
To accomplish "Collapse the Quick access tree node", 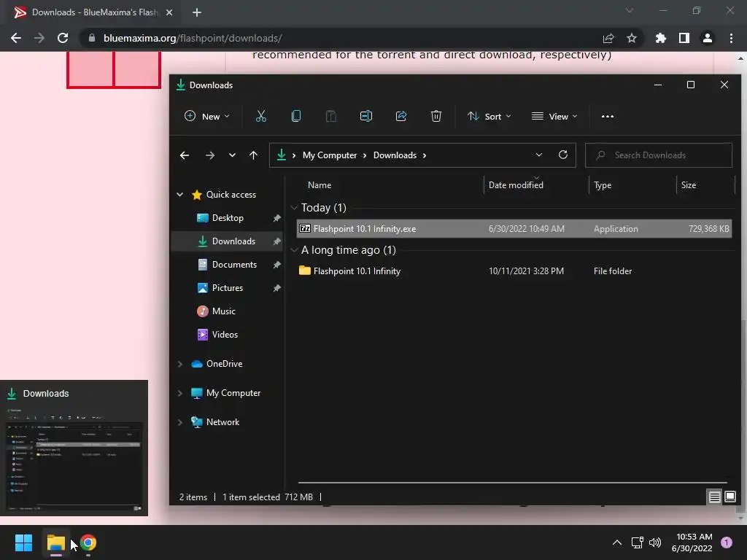I will click(x=179, y=194).
